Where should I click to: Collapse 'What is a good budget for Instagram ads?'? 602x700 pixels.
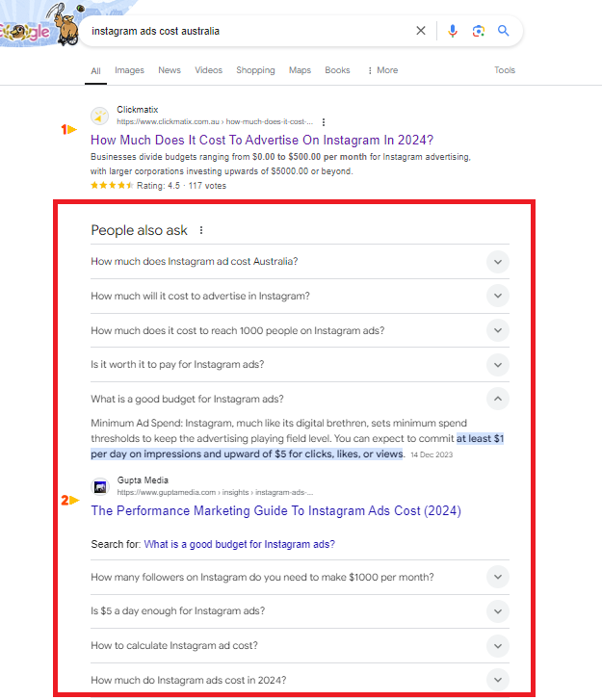300,399
